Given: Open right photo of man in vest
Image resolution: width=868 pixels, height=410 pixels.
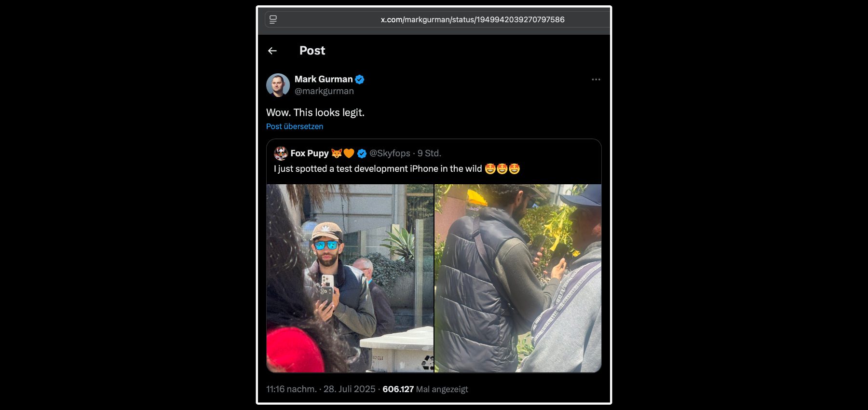Looking at the screenshot, I should pyautogui.click(x=518, y=278).
